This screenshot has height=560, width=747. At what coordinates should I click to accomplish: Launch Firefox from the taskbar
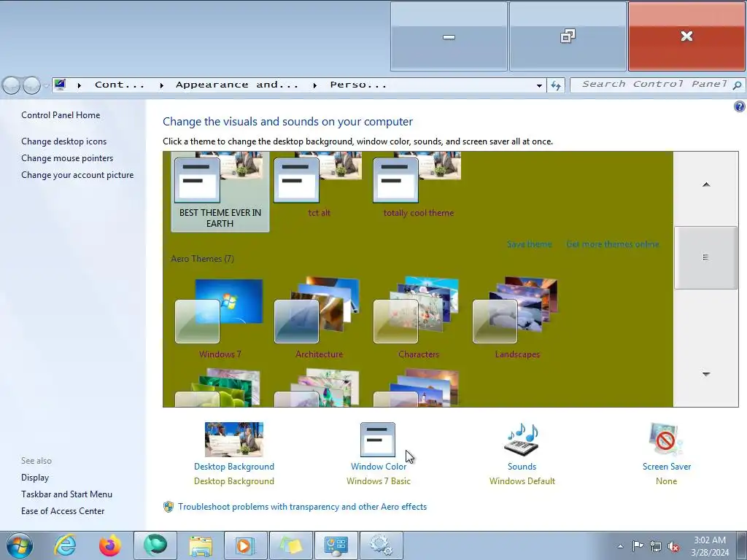[x=109, y=545]
